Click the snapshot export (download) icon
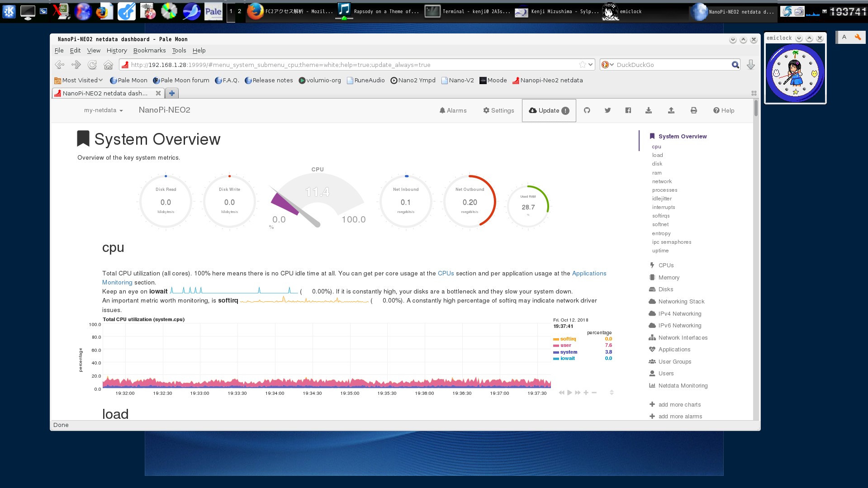This screenshot has height=488, width=868. coord(649,110)
